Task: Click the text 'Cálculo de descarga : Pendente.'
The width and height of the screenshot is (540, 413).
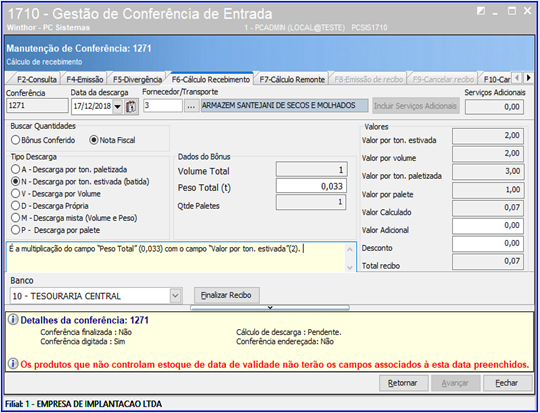Action: [289, 332]
